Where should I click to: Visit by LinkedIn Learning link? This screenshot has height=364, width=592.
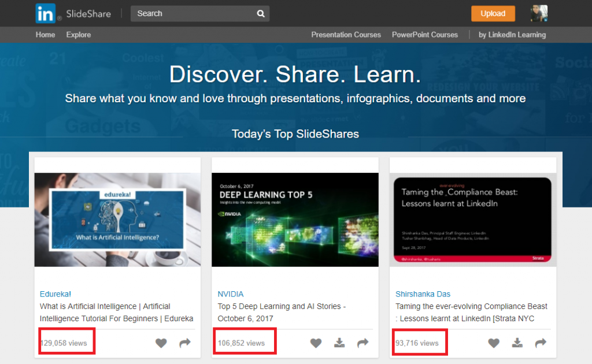(512, 35)
